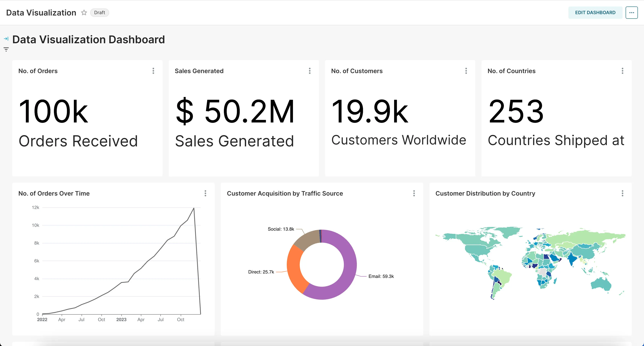644x346 pixels.
Task: Click the Data Visualization title text
Action: [x=41, y=12]
